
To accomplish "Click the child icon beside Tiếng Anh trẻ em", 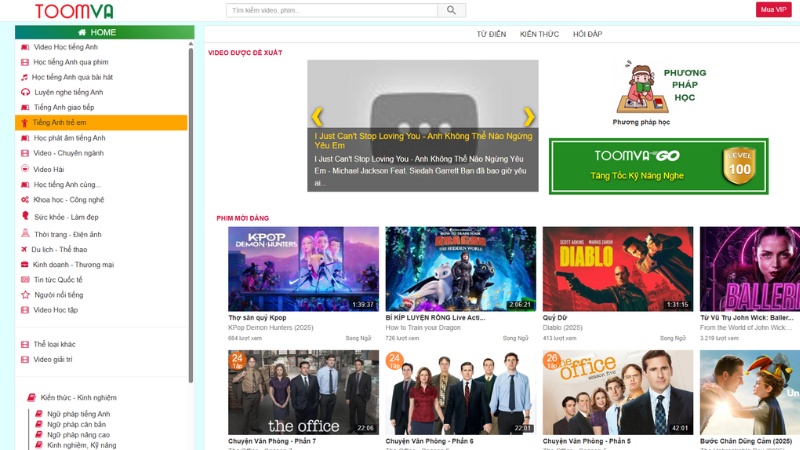I will tap(25, 123).
